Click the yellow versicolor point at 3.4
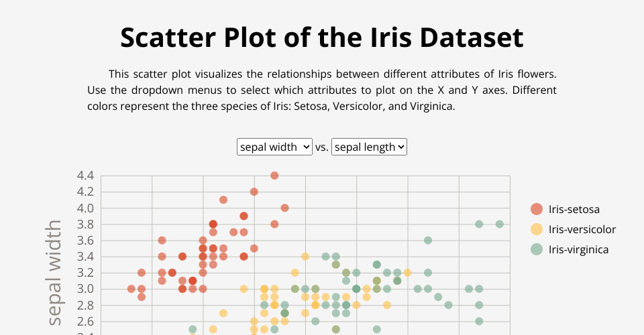Image resolution: width=644 pixels, height=335 pixels. tap(305, 256)
